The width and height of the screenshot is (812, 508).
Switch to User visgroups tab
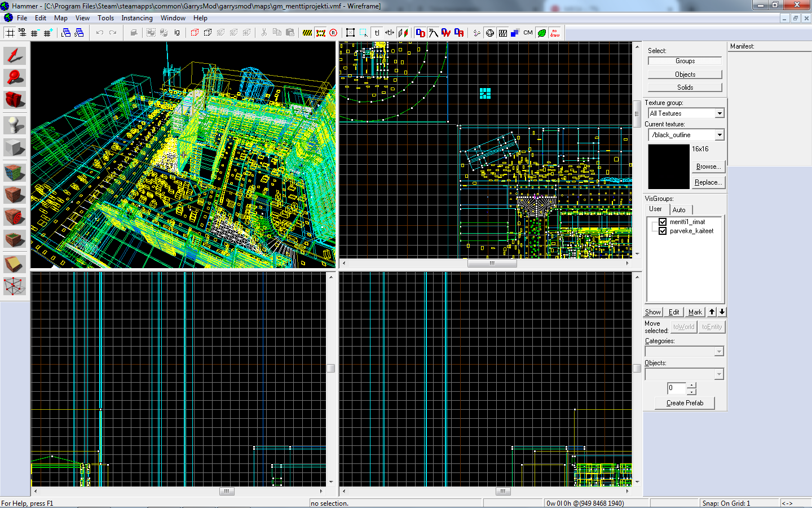tap(656, 209)
